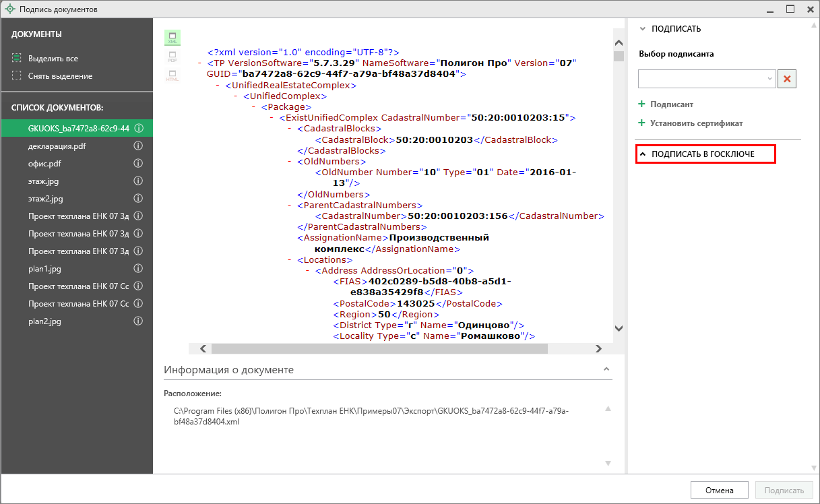Click info icon next to этаж.jpg

[138, 181]
